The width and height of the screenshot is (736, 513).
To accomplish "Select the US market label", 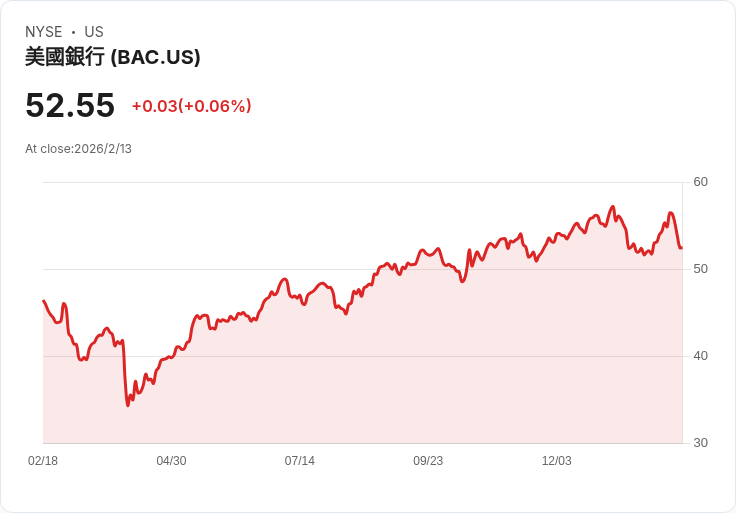I will (94, 32).
